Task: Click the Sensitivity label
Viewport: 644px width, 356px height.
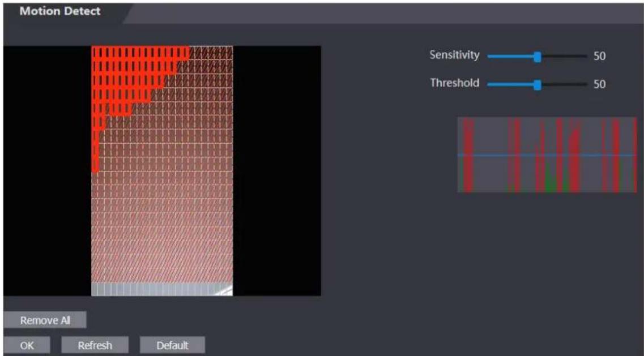Action: point(454,55)
